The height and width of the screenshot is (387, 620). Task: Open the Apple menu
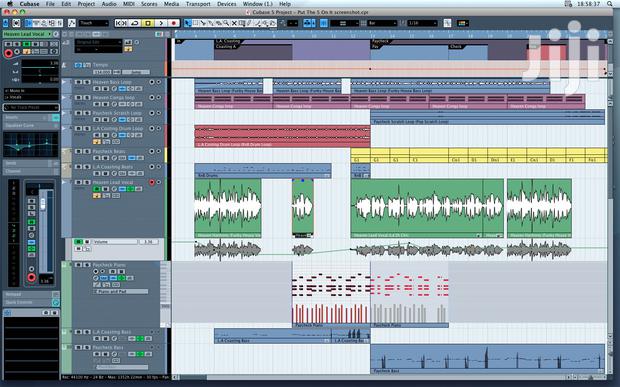click(10, 4)
